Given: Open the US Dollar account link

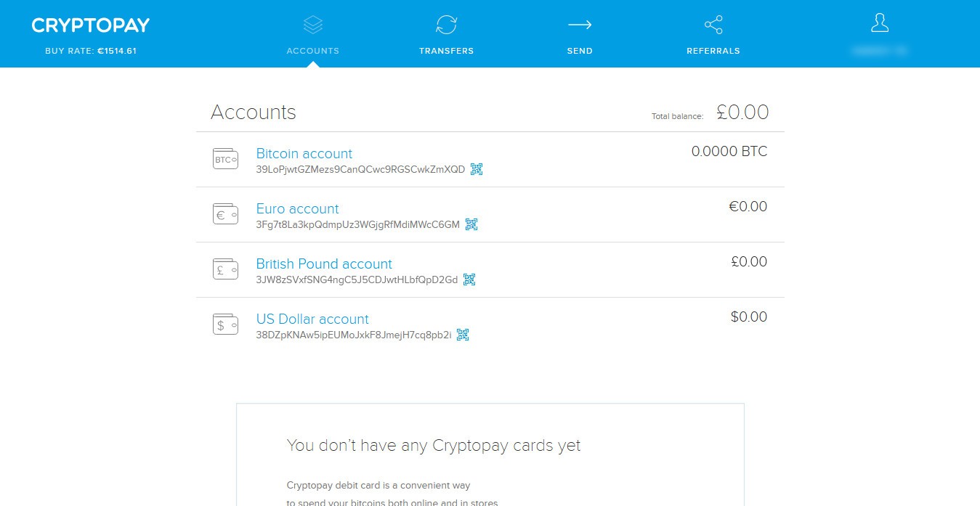Looking at the screenshot, I should pyautogui.click(x=312, y=319).
